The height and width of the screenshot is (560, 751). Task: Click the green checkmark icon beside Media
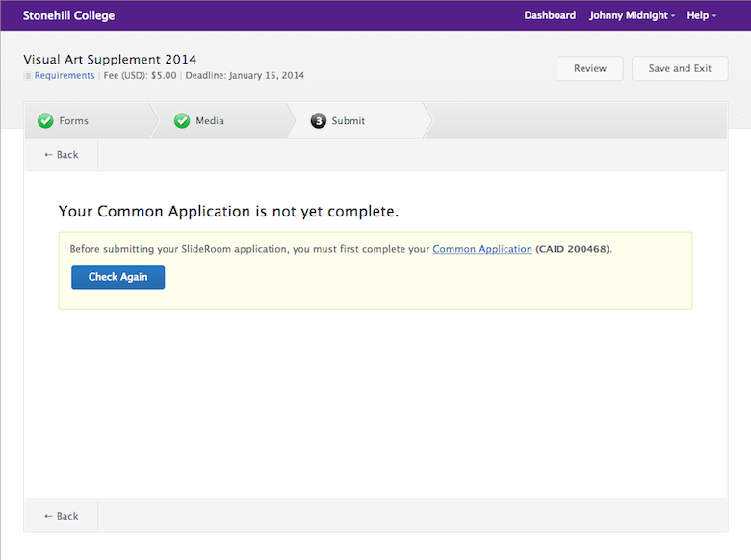coord(182,121)
